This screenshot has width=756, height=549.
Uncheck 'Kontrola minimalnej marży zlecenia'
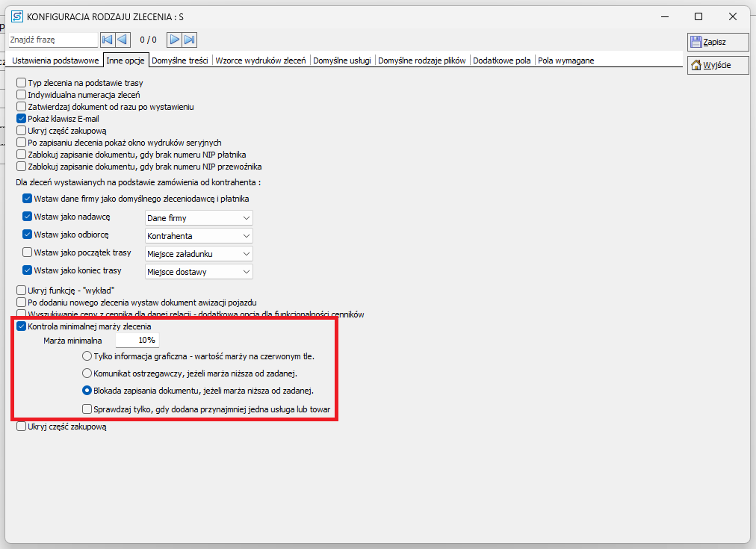[x=22, y=326]
